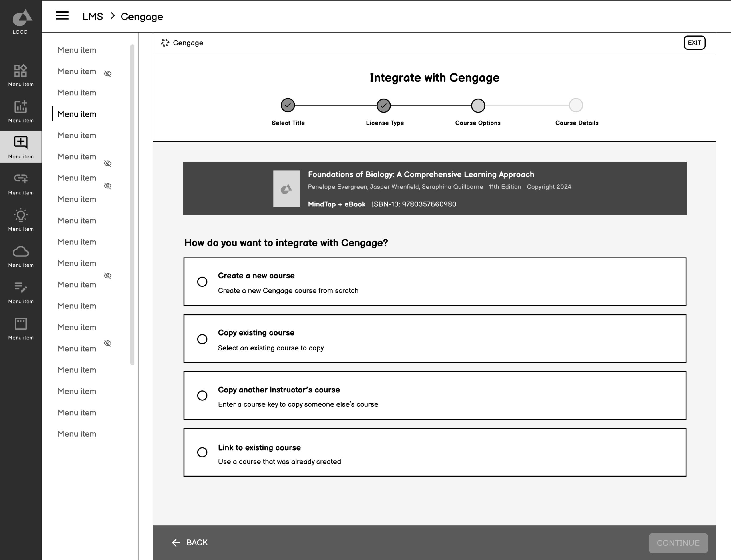The height and width of the screenshot is (560, 731).
Task: Go BACK to the previous step
Action: tap(190, 542)
